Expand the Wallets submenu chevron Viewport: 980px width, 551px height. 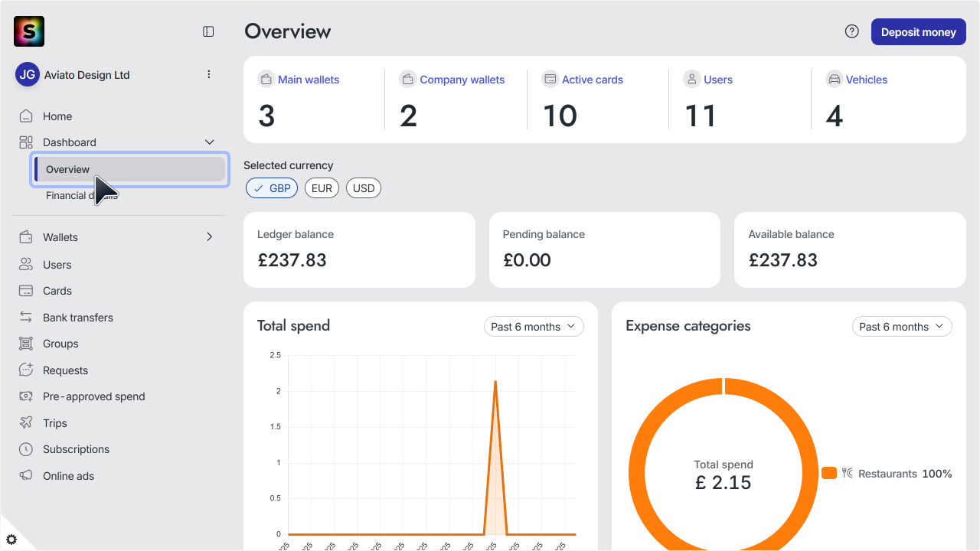click(x=210, y=237)
